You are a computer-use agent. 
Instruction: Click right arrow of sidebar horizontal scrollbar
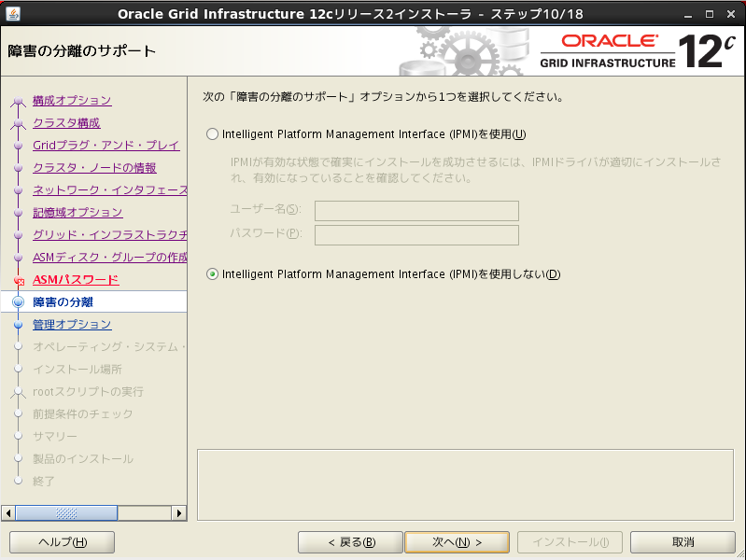[x=180, y=513]
